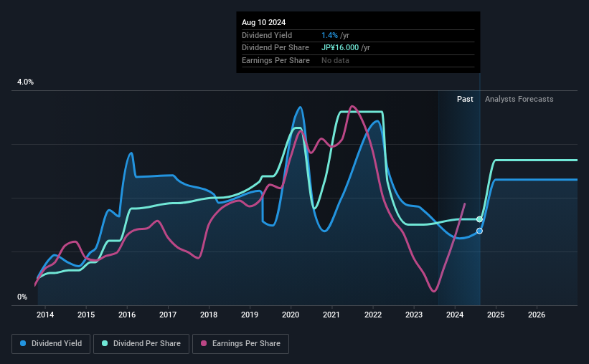The height and width of the screenshot is (364, 589).
Task: Click the teal data point marker on chart
Action: point(479,219)
